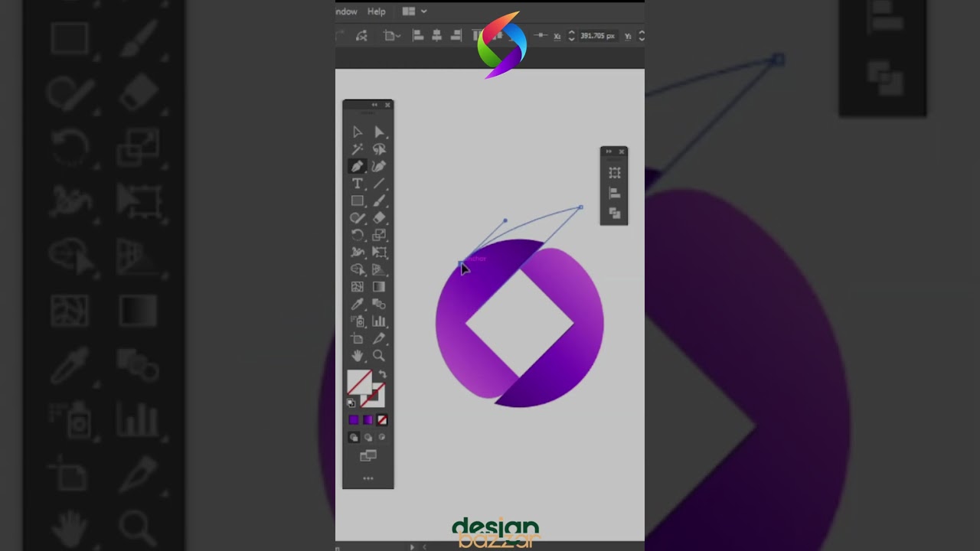Select the Blend tool

[379, 304]
